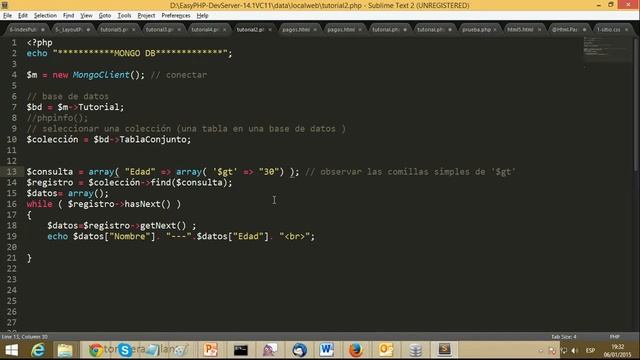Open the Project menu
640x360 pixels.
[x=146, y=16]
